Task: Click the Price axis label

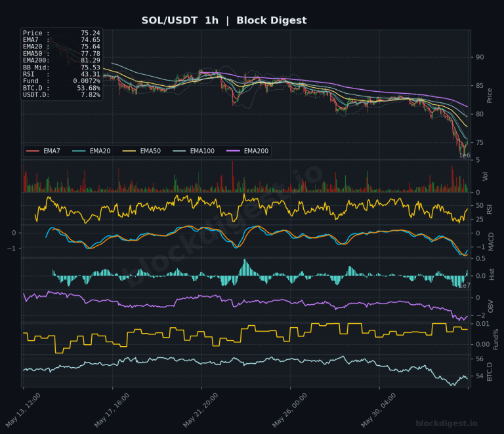Action: 490,95
